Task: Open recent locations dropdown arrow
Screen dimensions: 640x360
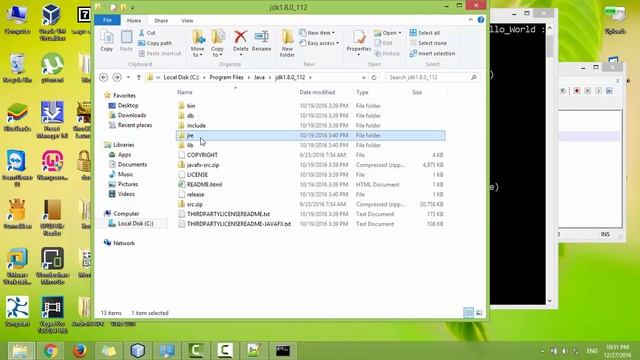Action: click(128, 77)
